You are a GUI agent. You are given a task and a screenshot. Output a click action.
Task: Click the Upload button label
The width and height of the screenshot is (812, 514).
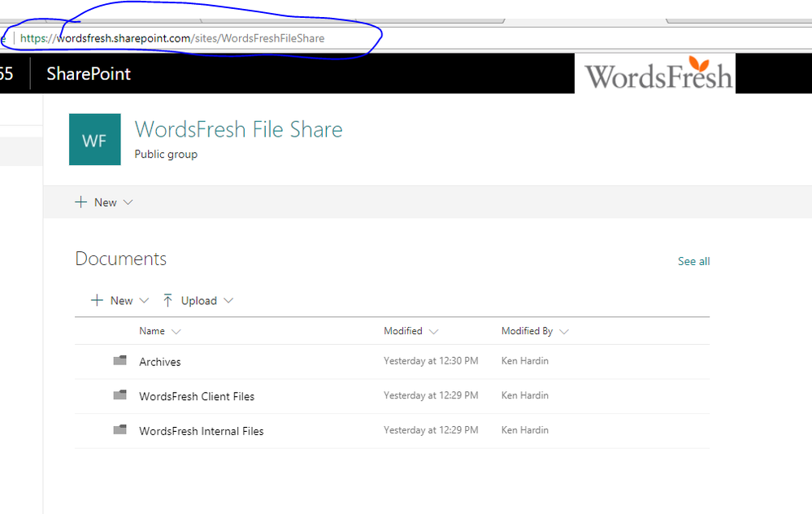[x=199, y=301]
